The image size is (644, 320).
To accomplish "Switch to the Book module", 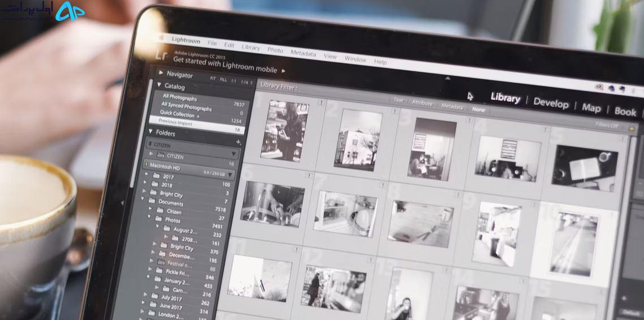I will pyautogui.click(x=625, y=112).
